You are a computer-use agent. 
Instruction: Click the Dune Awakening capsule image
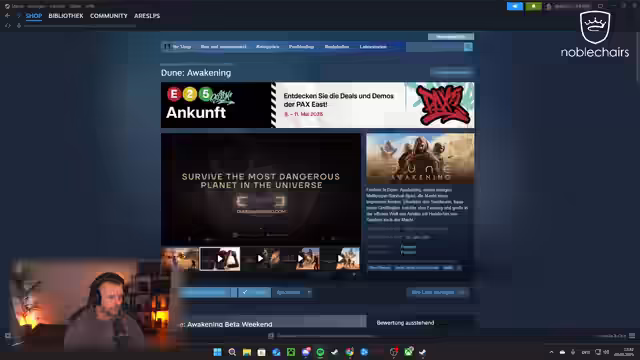click(x=420, y=158)
